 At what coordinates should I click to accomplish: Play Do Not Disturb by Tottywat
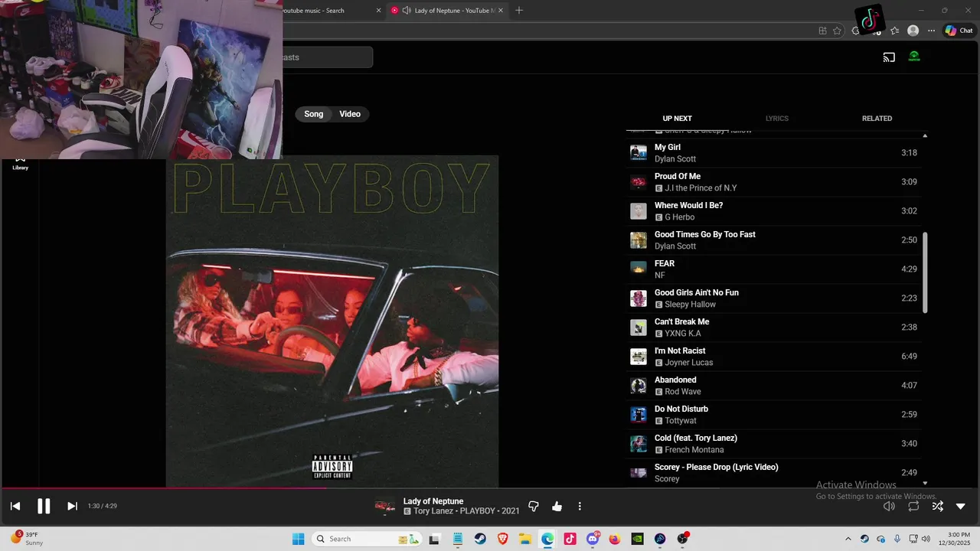coord(773,415)
